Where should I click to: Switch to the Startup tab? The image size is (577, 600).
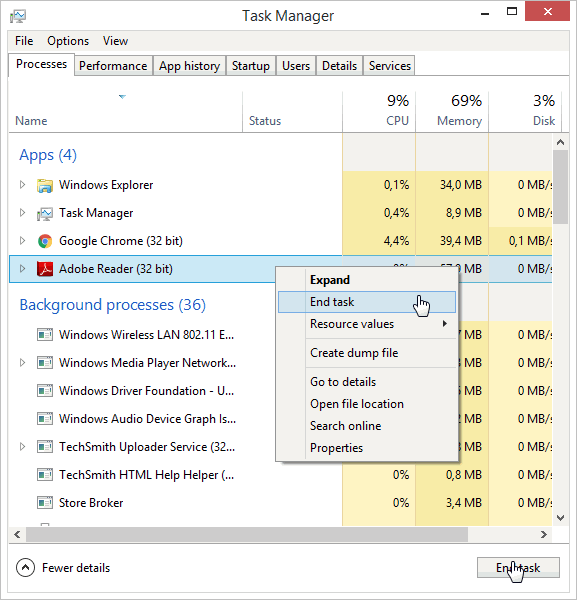[x=251, y=66]
